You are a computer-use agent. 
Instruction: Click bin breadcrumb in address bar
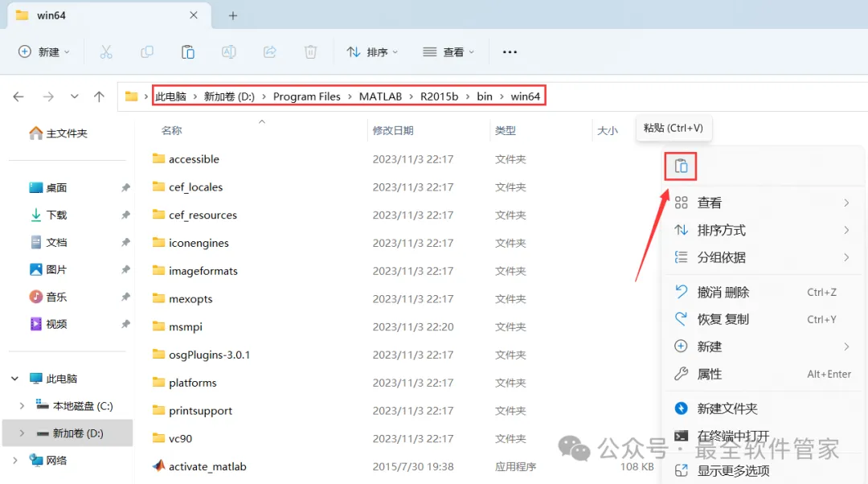[x=485, y=96]
